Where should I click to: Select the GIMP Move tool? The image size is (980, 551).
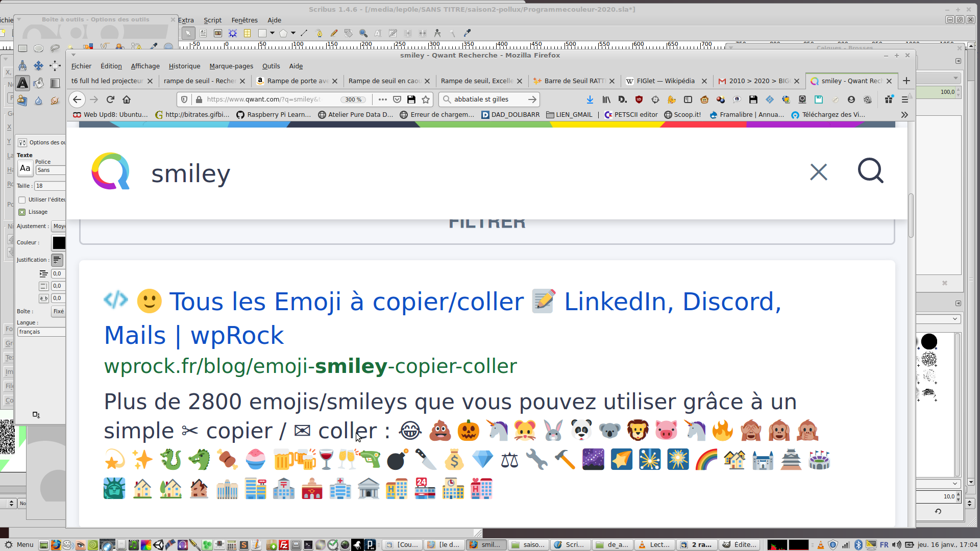click(x=38, y=66)
